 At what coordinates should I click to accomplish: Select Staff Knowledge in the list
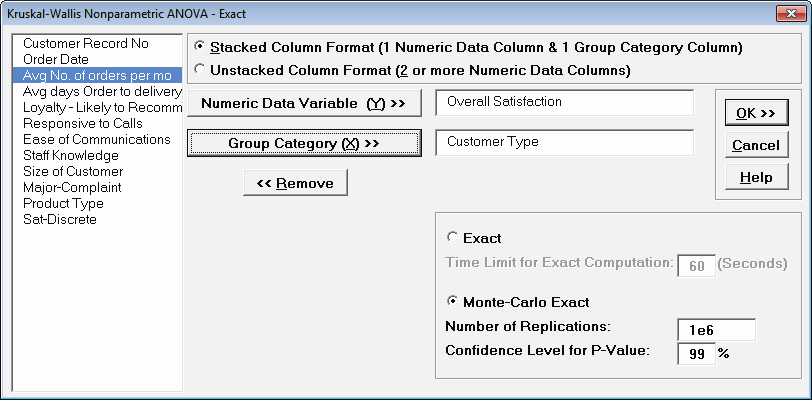pyautogui.click(x=70, y=156)
